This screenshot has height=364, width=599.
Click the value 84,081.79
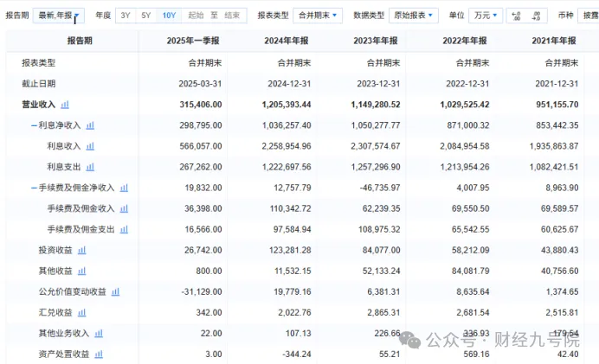[470, 271]
